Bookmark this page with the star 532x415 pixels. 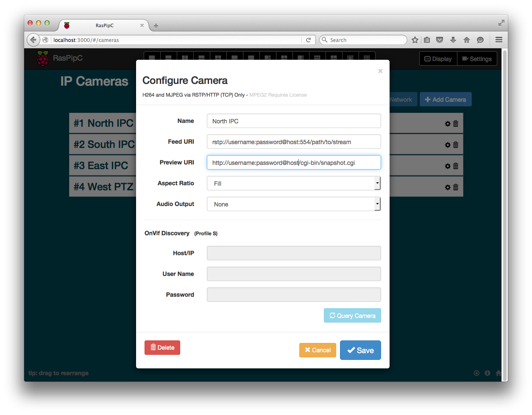[415, 40]
